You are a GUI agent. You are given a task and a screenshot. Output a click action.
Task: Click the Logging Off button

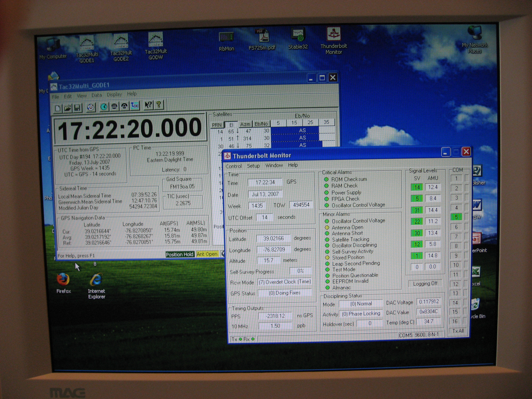click(425, 284)
